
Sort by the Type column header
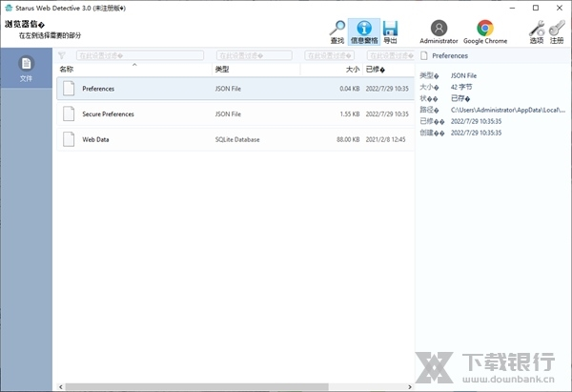click(256, 69)
